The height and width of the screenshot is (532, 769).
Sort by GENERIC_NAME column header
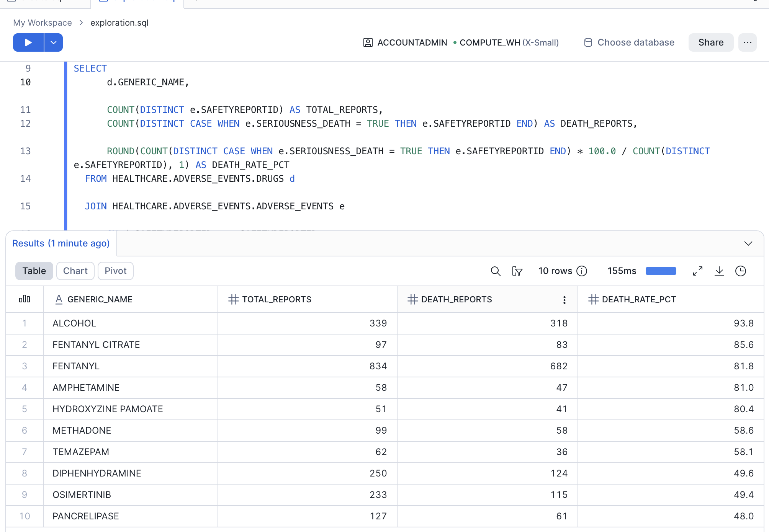coord(130,299)
